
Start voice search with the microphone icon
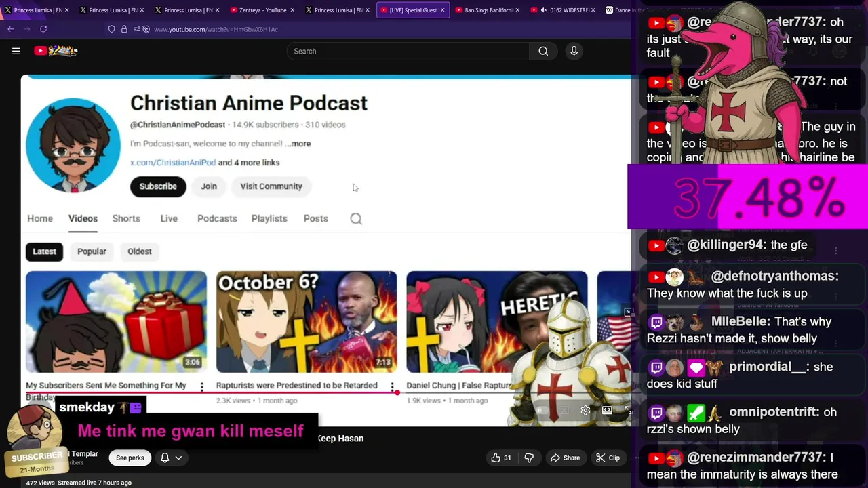[x=574, y=51]
